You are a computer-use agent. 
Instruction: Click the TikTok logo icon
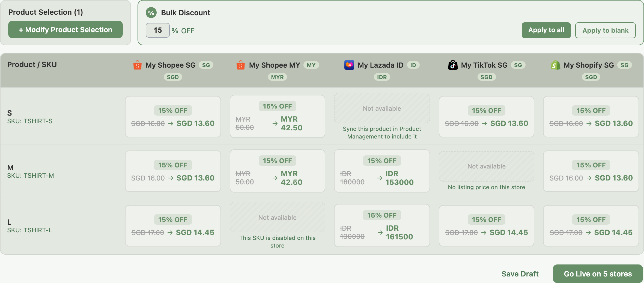coord(453,65)
